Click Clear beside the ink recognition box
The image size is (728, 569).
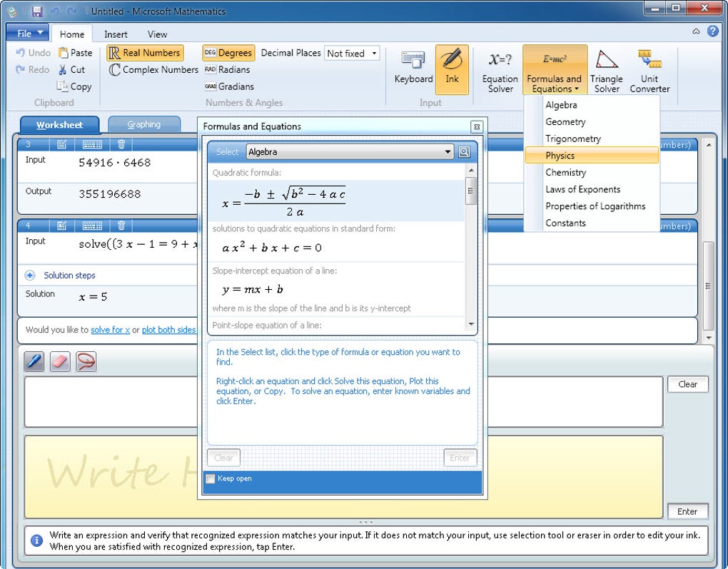tap(687, 384)
